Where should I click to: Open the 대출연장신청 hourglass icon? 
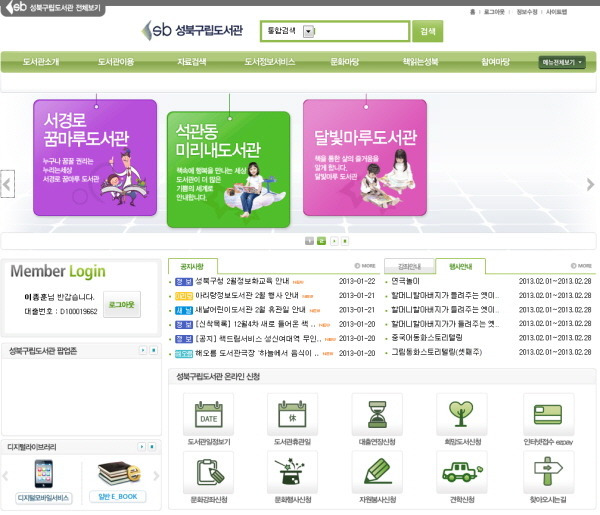coord(377,414)
